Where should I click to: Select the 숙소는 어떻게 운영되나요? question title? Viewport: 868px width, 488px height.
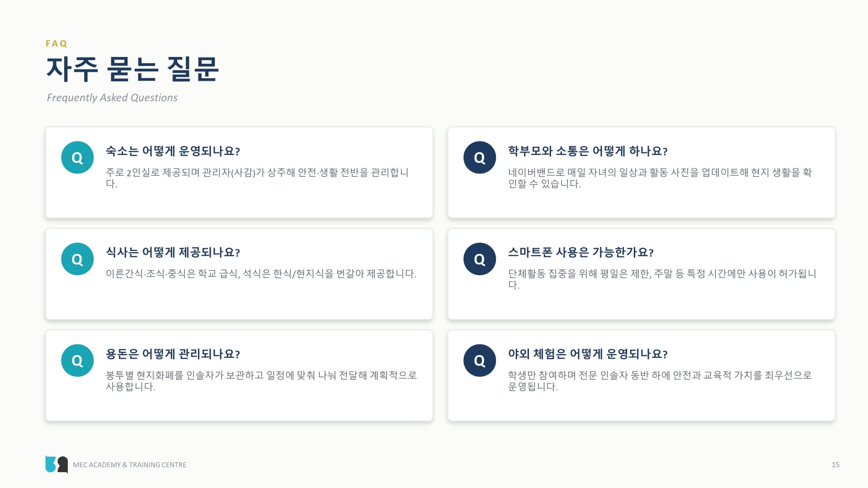(173, 151)
